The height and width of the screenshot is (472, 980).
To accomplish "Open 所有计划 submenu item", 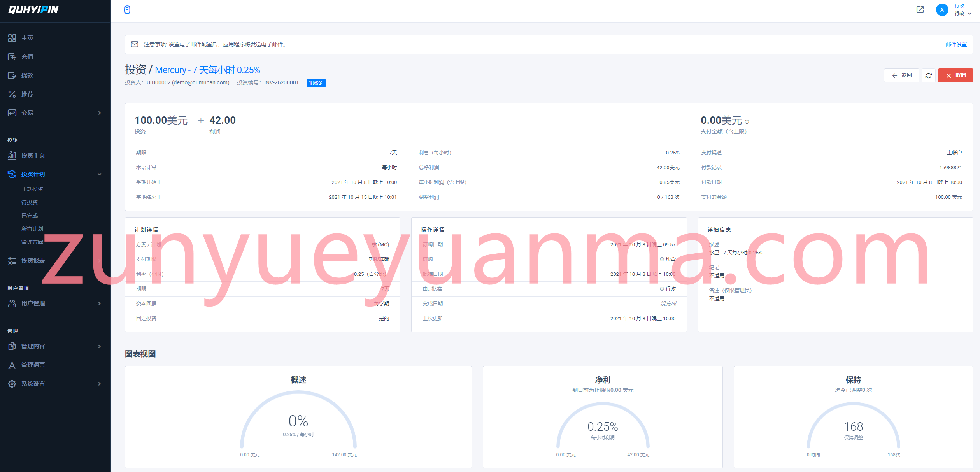I will click(32, 229).
